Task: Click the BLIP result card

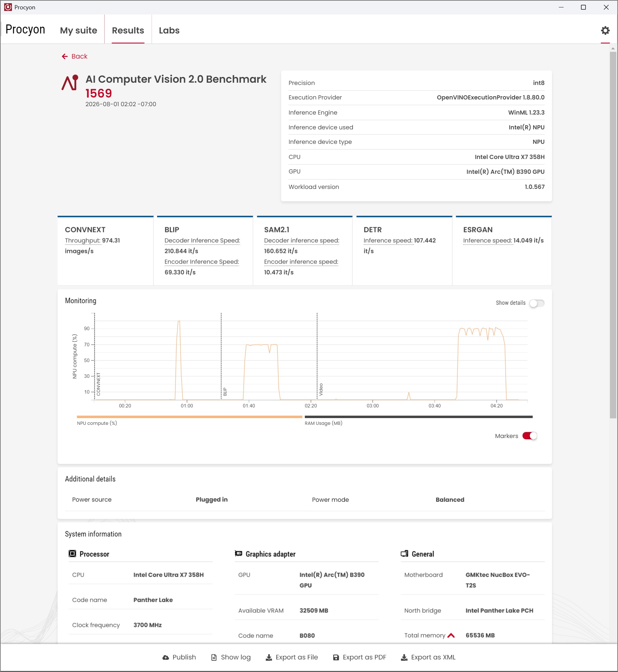Action: (x=205, y=251)
